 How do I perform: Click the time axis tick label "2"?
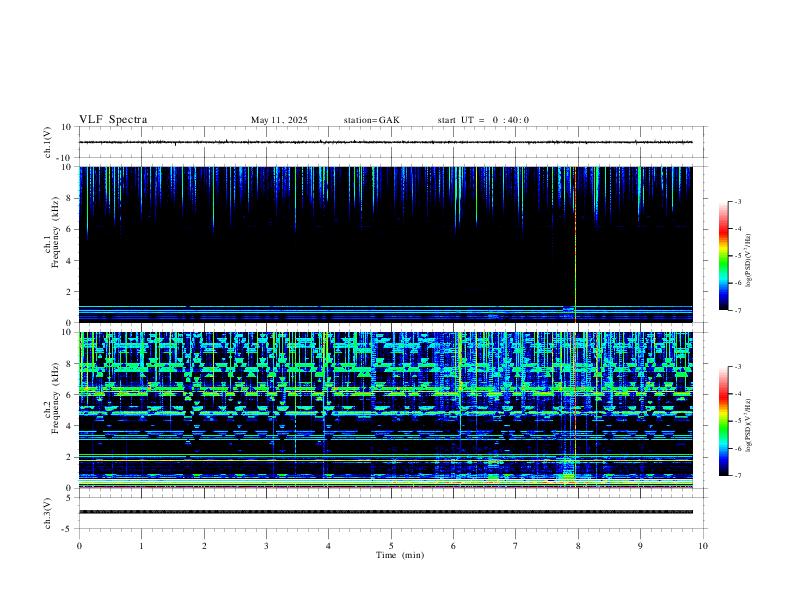[204, 546]
